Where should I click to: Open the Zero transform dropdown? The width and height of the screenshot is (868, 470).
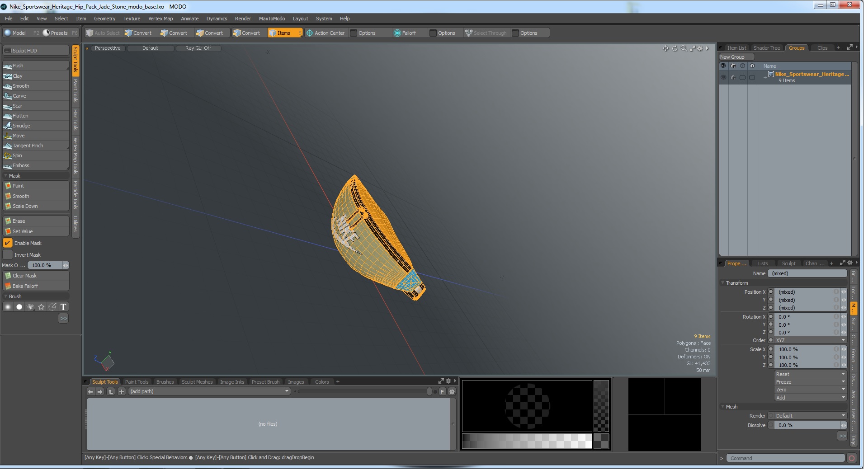[x=810, y=390]
